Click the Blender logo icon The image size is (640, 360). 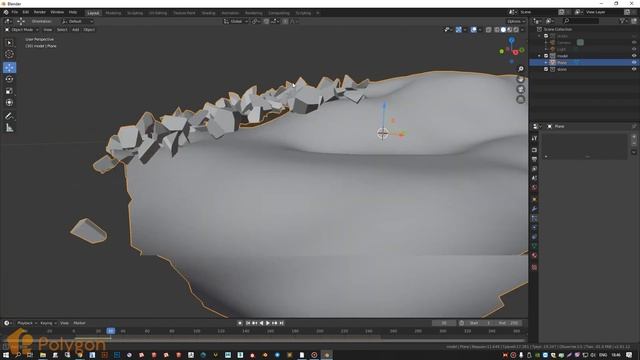click(6, 12)
